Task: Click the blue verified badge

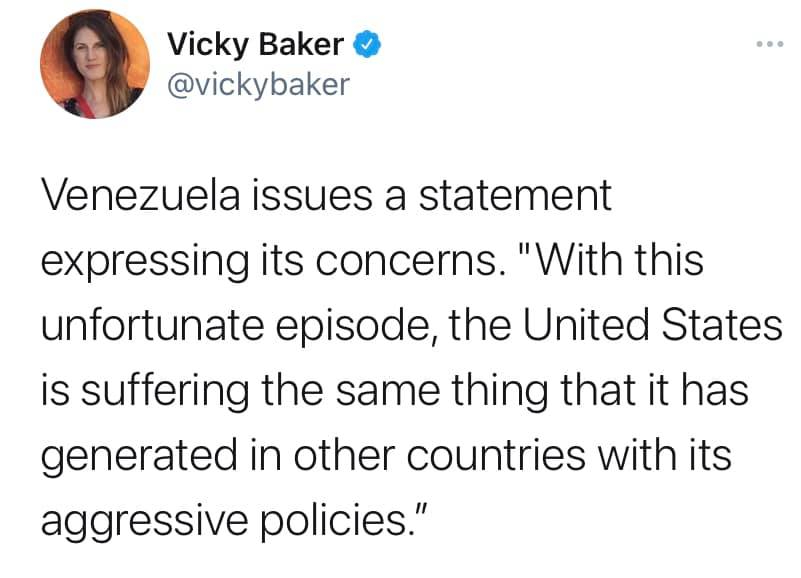Action: click(x=368, y=44)
